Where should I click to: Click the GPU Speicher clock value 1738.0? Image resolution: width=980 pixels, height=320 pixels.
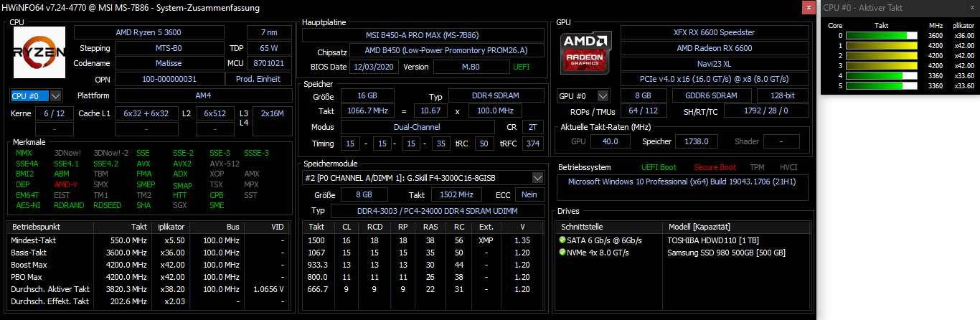[696, 141]
